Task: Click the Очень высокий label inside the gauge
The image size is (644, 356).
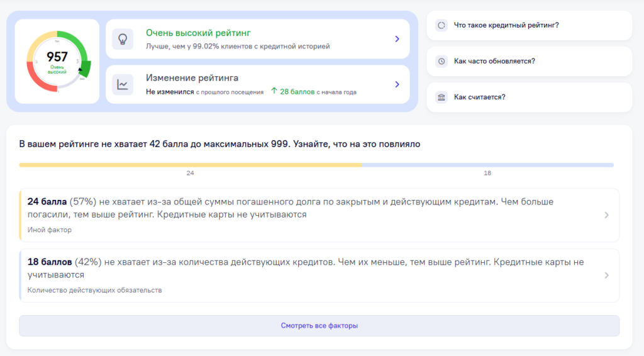Action: pos(57,69)
